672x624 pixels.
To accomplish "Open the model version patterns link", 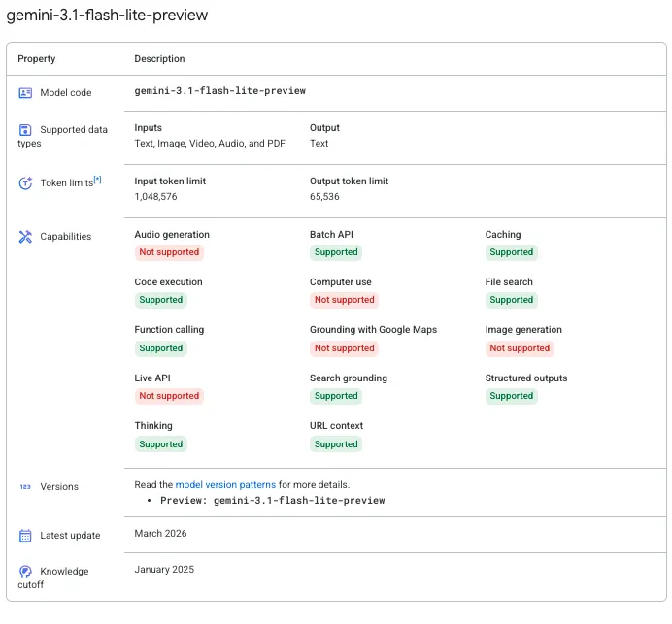I will click(225, 484).
